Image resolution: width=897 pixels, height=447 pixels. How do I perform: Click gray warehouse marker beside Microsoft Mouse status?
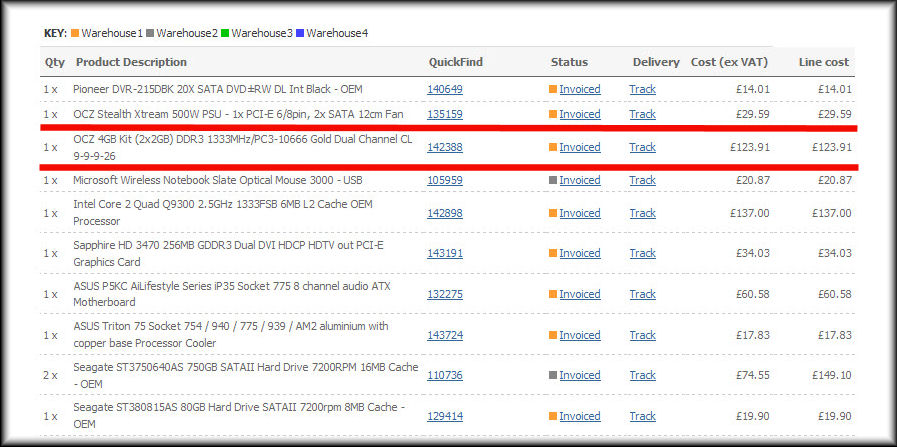tap(553, 180)
